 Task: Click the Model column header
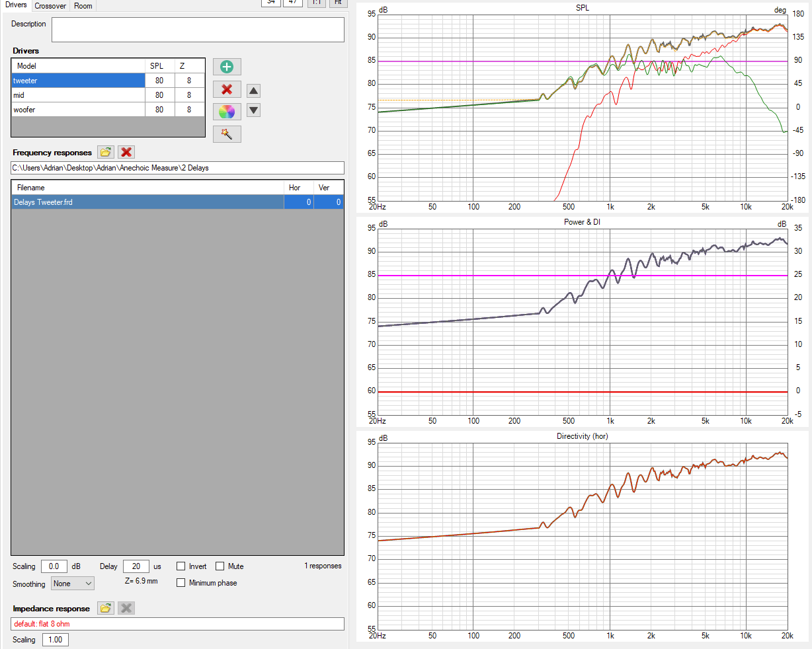click(x=78, y=66)
